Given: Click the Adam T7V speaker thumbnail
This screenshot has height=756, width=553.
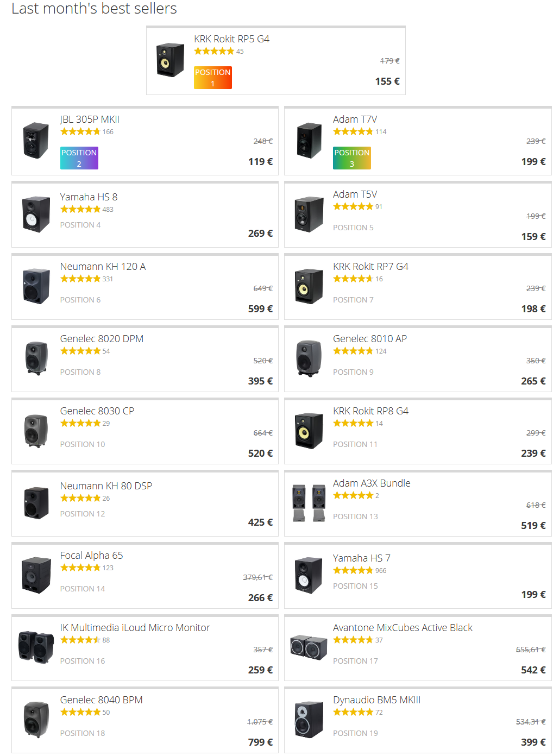Looking at the screenshot, I should pos(309,140).
